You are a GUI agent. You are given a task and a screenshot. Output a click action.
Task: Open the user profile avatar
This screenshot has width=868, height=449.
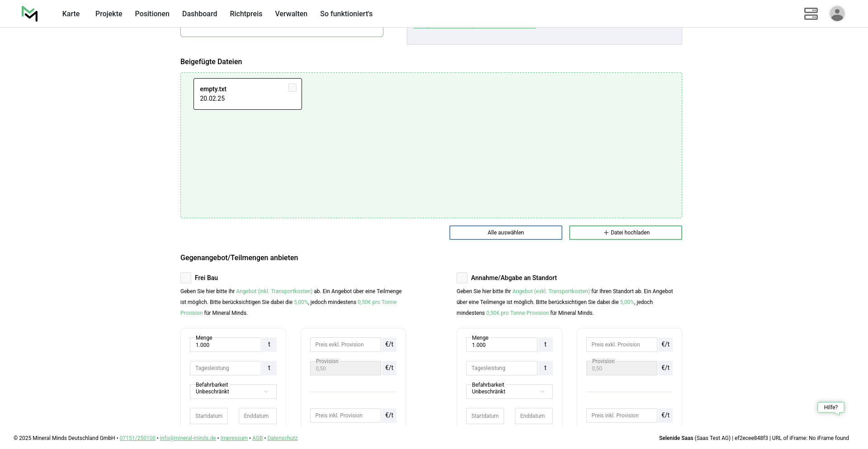point(837,14)
